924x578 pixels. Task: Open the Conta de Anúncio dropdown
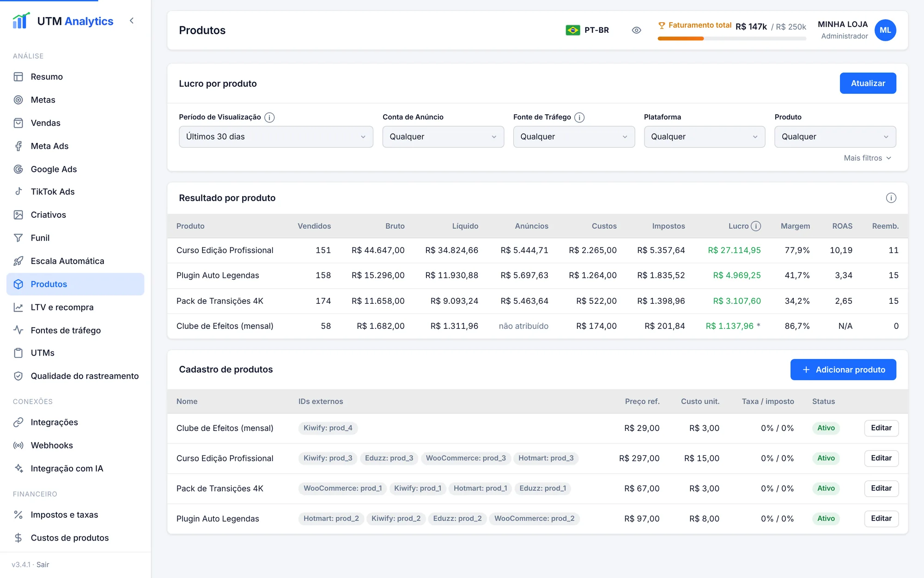coord(443,137)
